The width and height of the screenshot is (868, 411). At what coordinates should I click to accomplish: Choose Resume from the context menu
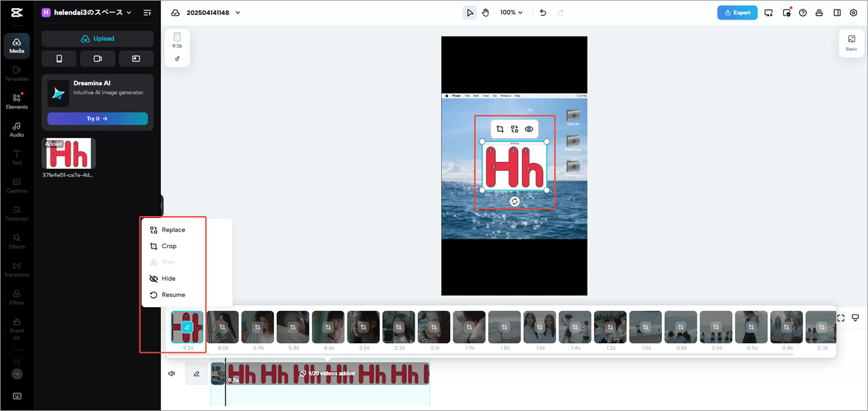pyautogui.click(x=172, y=294)
